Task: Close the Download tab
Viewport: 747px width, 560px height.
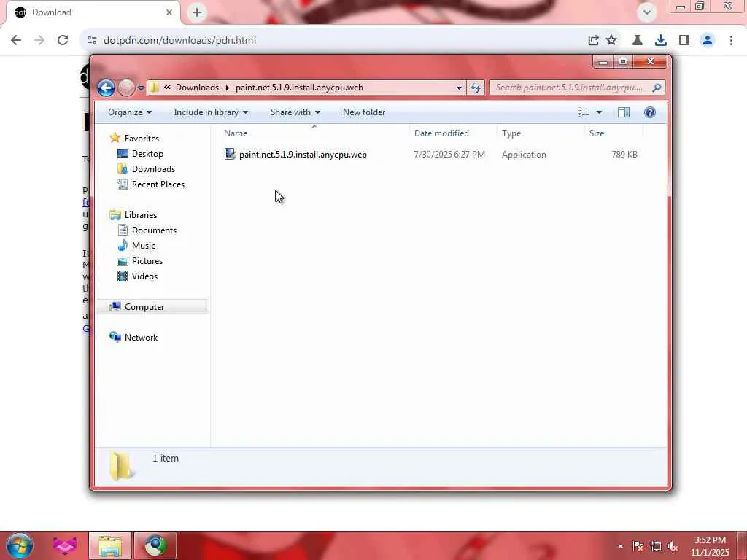Action: click(x=169, y=12)
